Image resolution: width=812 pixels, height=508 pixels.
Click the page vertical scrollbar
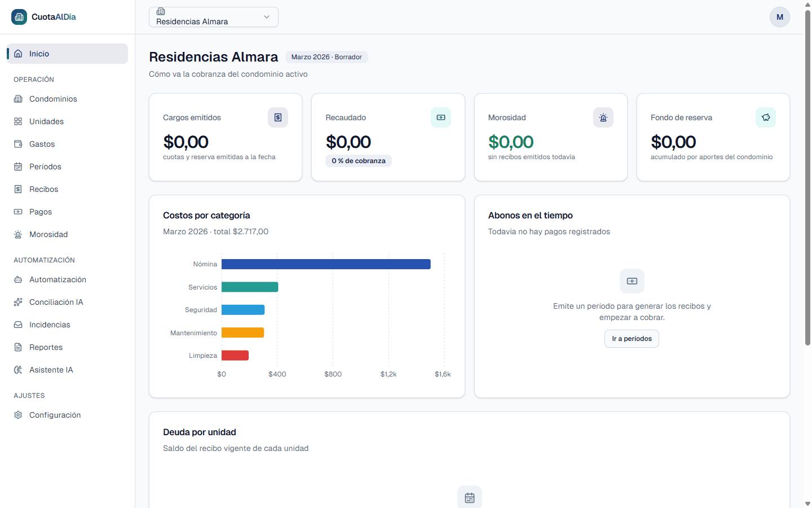(807, 177)
